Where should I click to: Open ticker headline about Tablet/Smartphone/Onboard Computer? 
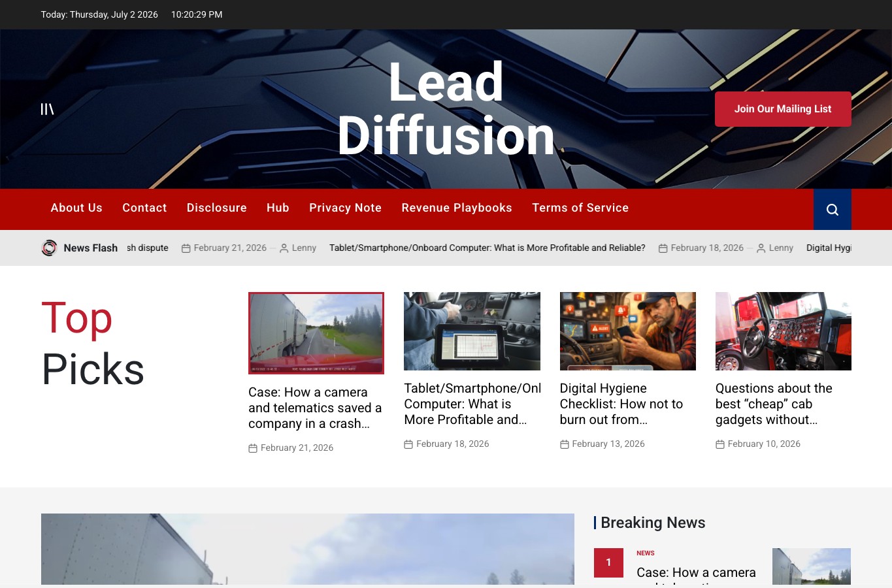(x=487, y=248)
